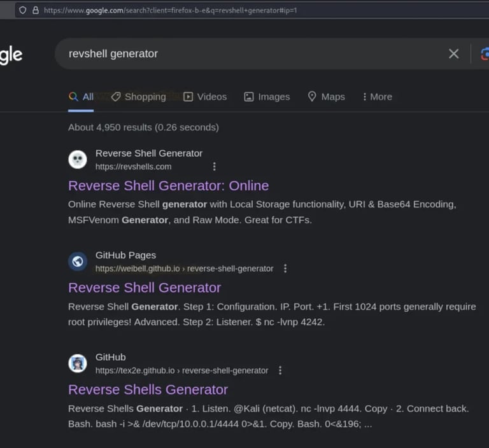Select the Firefox URL address bar
Screen dimensions: 489x448
[x=252, y=10]
